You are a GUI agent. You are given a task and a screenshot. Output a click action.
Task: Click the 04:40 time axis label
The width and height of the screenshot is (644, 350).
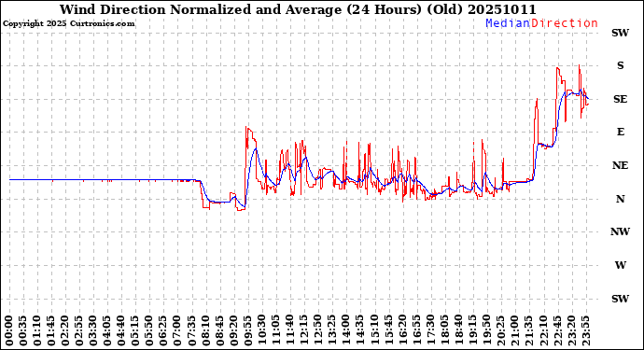coord(121,330)
